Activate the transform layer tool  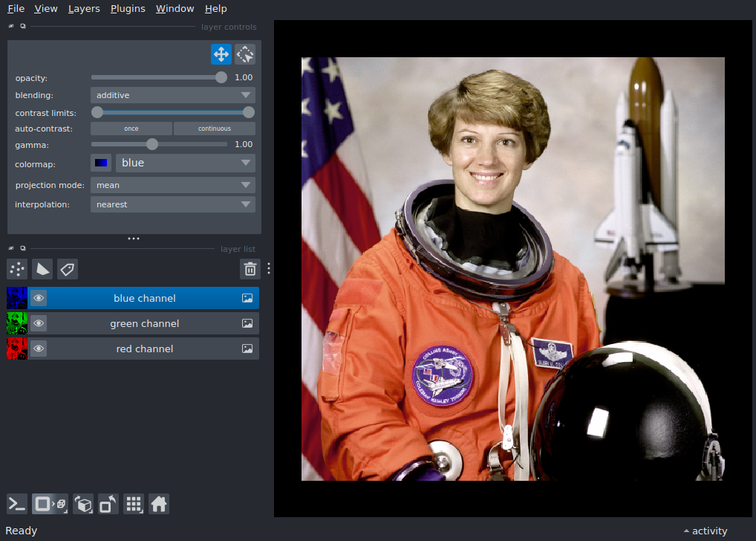click(x=245, y=54)
